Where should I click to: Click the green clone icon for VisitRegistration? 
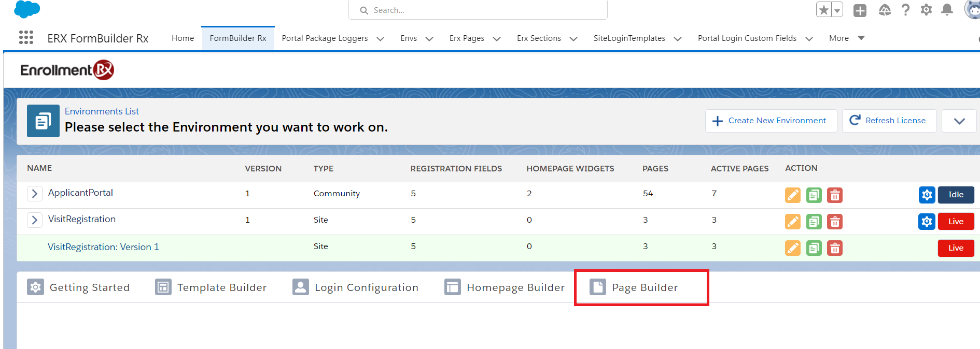pos(814,222)
